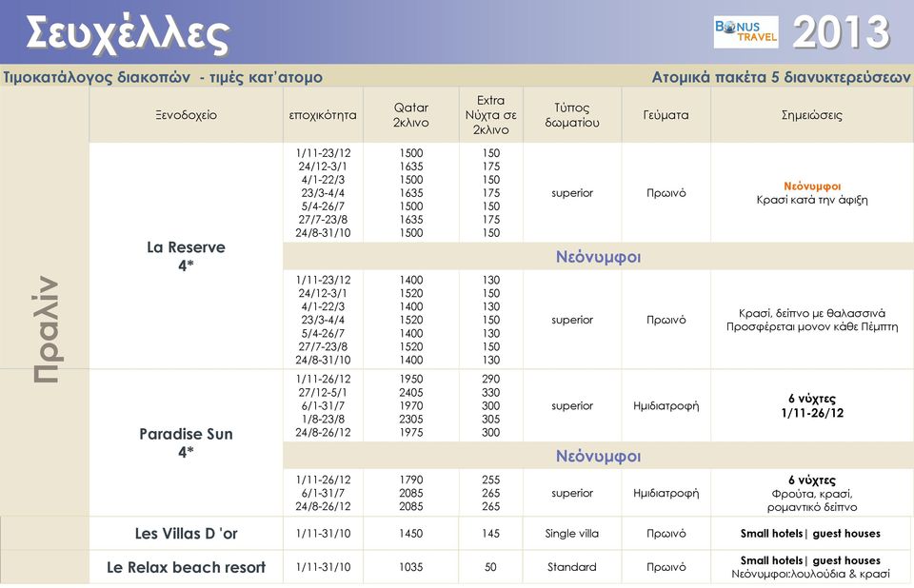The width and height of the screenshot is (914, 588).
Task: Click the 1450 price for Les Villas D 'or
Action: [411, 533]
